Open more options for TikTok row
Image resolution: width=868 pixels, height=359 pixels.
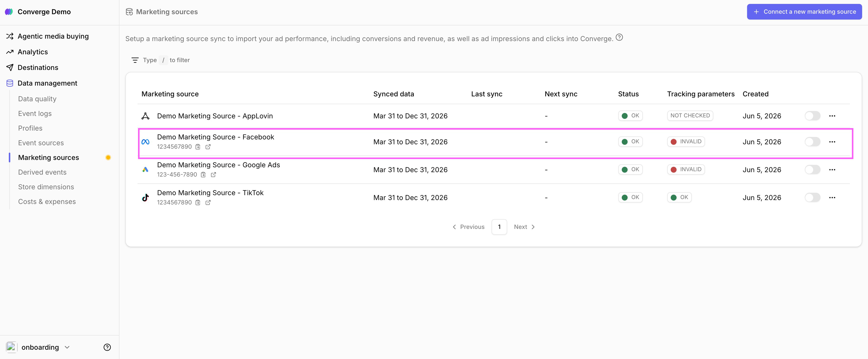(x=832, y=198)
